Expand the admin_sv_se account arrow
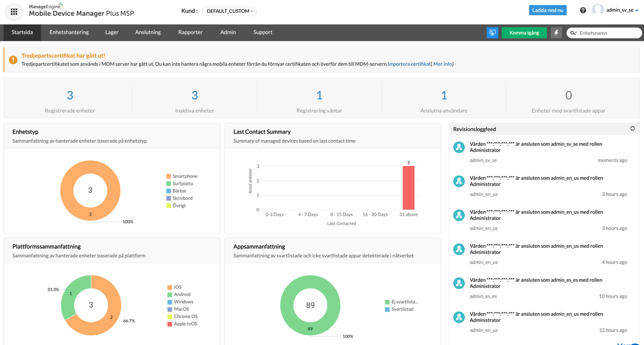 pos(636,11)
